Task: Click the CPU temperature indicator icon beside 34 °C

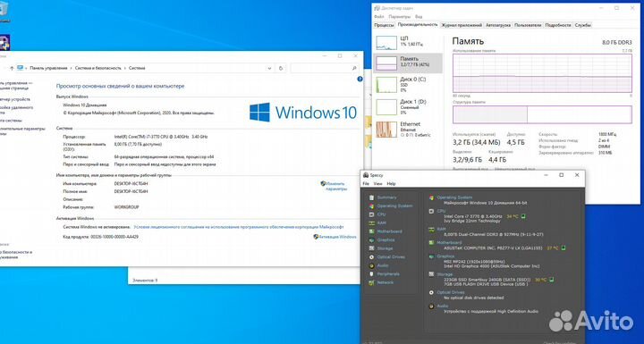Action: coord(524,216)
